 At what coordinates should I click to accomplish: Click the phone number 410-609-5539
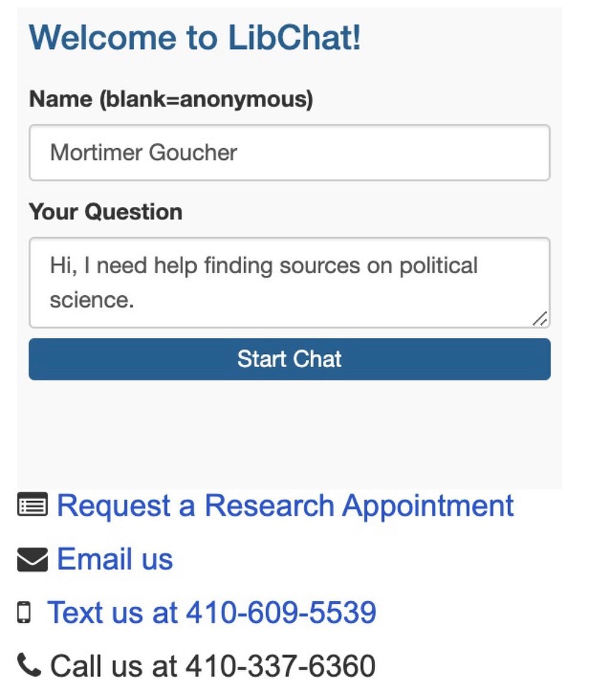tap(281, 612)
